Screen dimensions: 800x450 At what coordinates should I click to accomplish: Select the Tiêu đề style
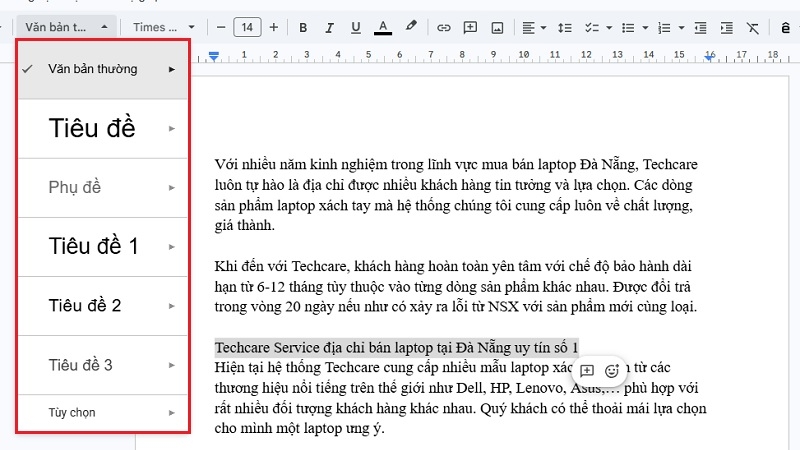point(103,129)
